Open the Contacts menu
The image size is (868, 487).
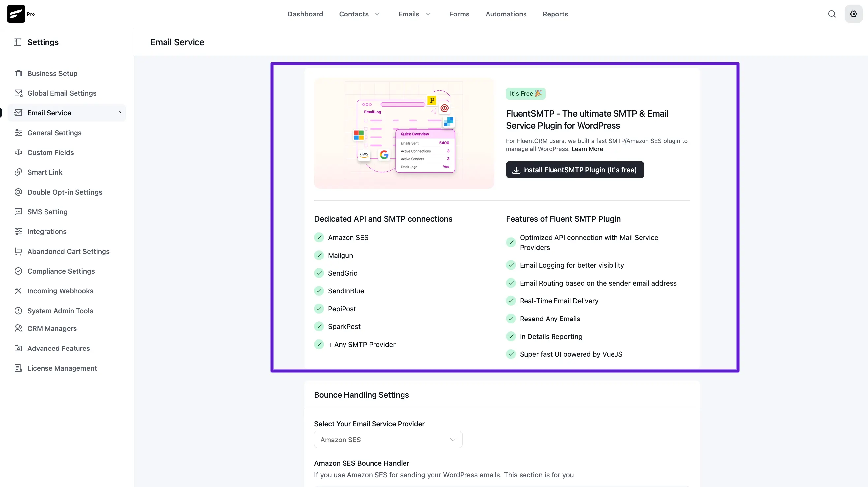(354, 14)
